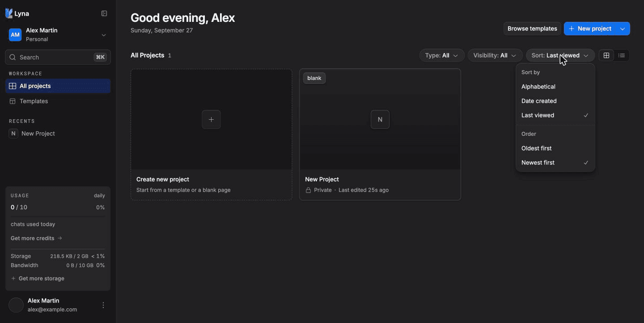Viewport: 644px width, 323px height.
Task: Choose Last viewed sort option
Action: [x=555, y=115]
